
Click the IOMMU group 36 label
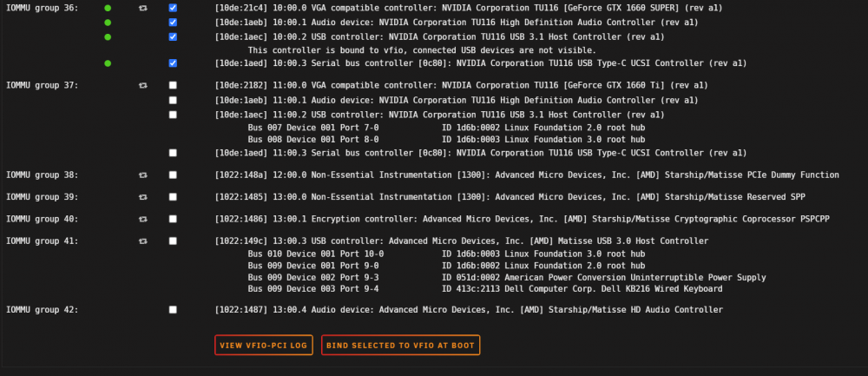point(42,9)
